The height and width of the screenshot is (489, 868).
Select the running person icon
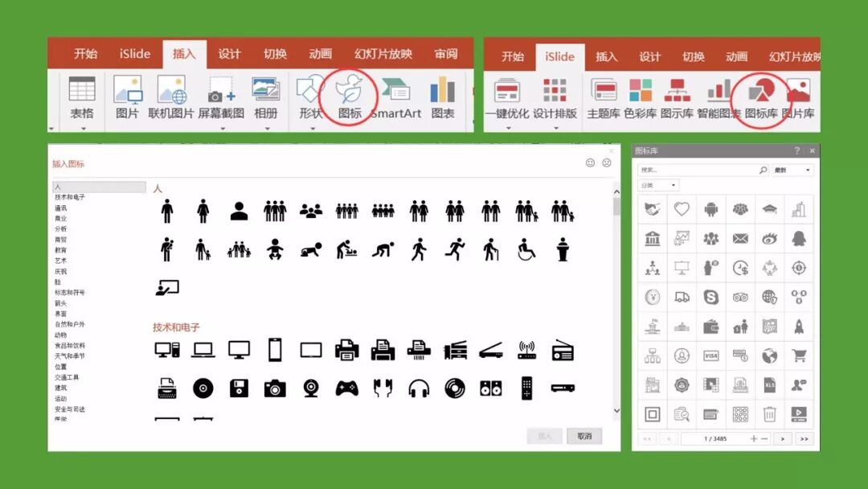click(x=455, y=250)
